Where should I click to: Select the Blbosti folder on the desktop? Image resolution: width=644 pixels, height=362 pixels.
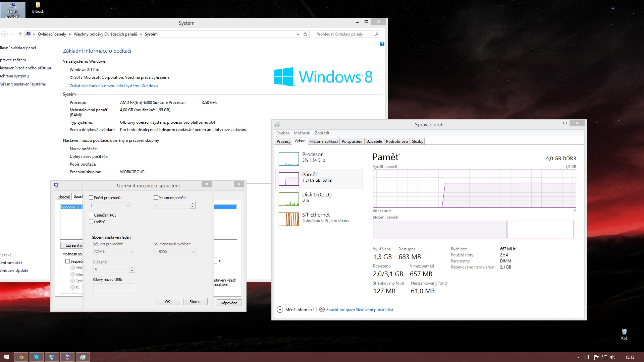click(38, 8)
